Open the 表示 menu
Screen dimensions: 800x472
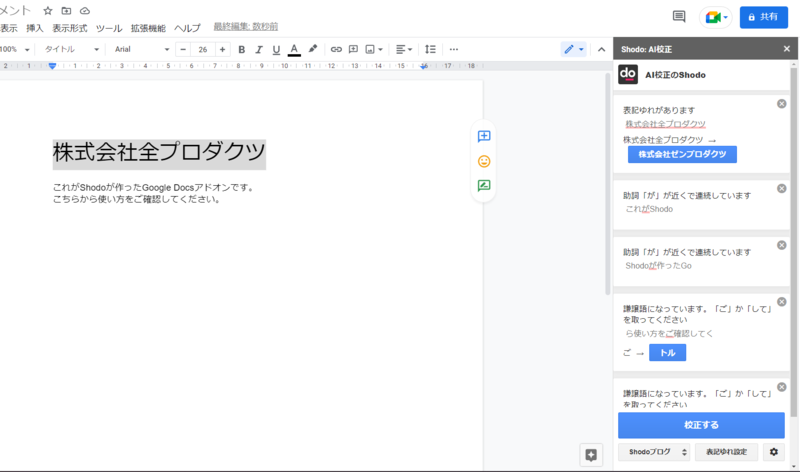pos(9,28)
